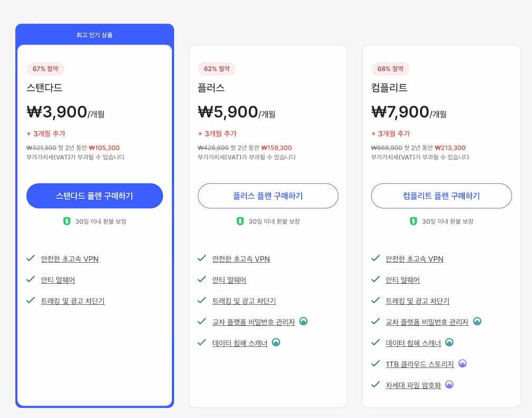
Task: Click the NordPass icon beside 교차 플랫폼 비밀번호 관리자 in 플러스
Action: coord(303,322)
